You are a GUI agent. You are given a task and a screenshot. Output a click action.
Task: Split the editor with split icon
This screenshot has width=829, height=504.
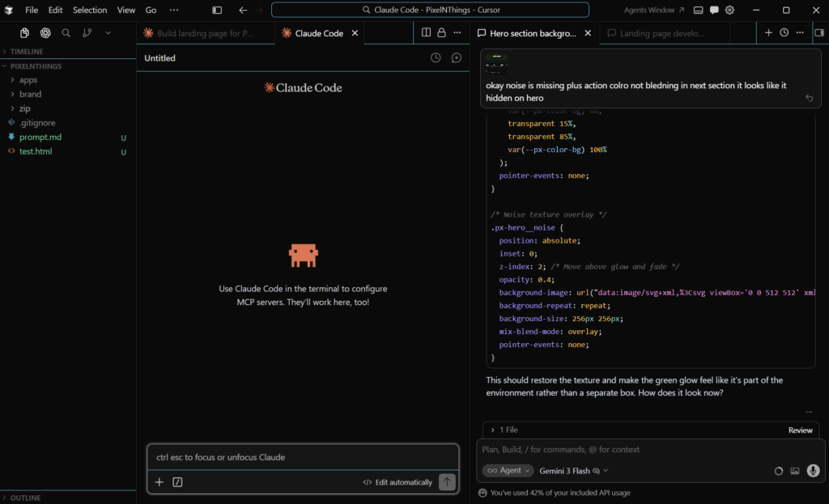pyautogui.click(x=426, y=32)
